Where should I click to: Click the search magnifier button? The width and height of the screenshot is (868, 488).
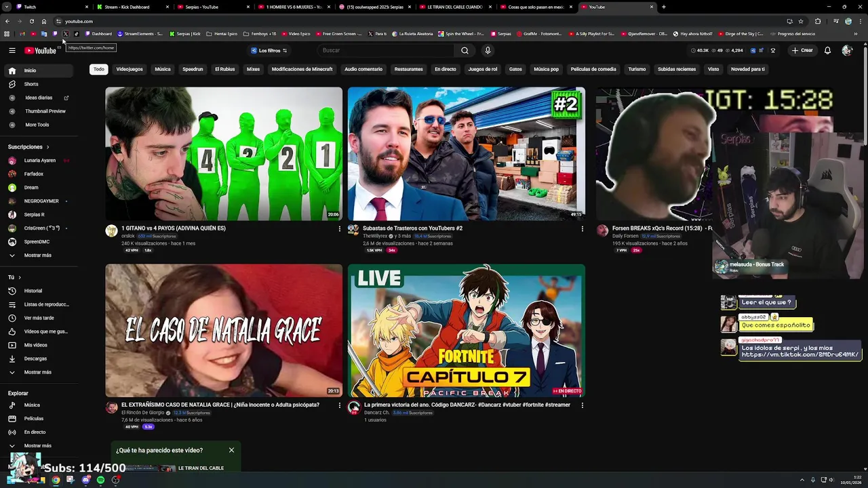[465, 50]
